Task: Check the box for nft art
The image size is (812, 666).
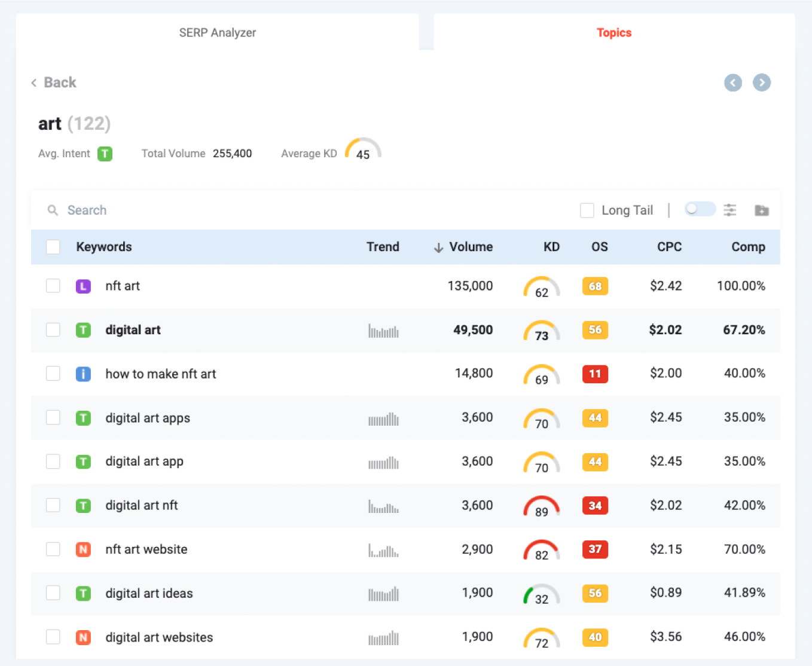Action: pos(53,286)
